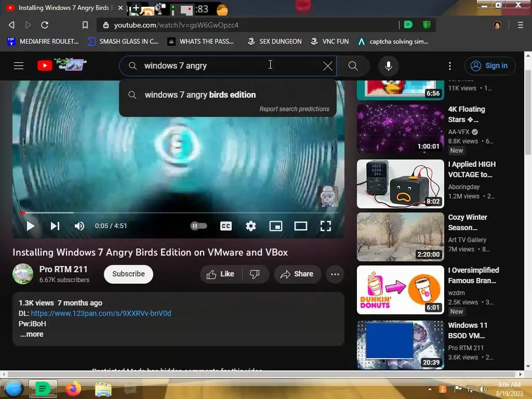Open I Oversimplified Famous Brands thumbnail
The image size is (532, 399).
(x=401, y=290)
